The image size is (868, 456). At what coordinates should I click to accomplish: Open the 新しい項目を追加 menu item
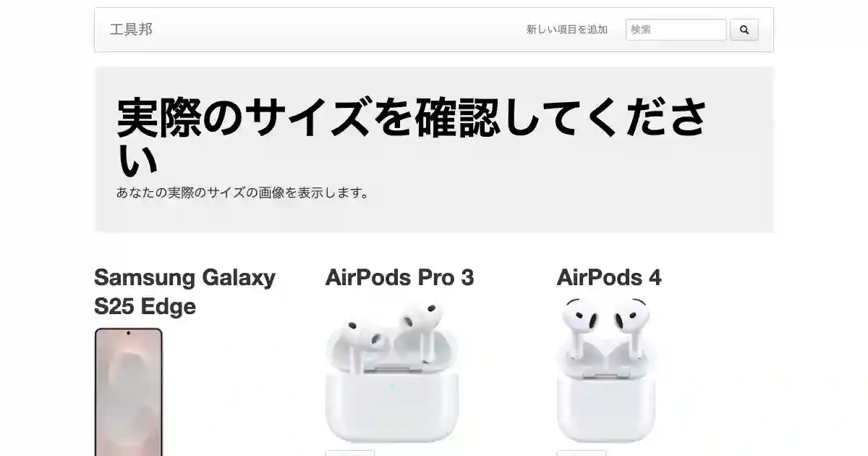[567, 30]
